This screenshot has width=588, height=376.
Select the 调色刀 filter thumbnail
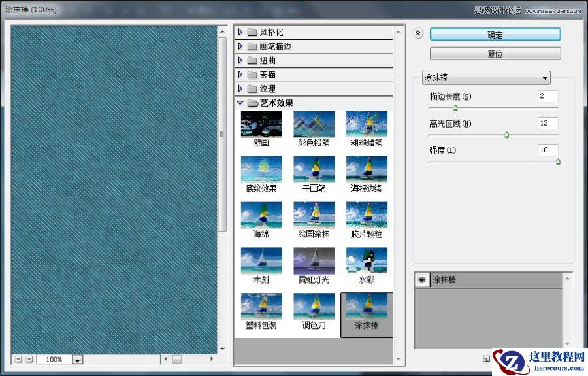coord(314,307)
